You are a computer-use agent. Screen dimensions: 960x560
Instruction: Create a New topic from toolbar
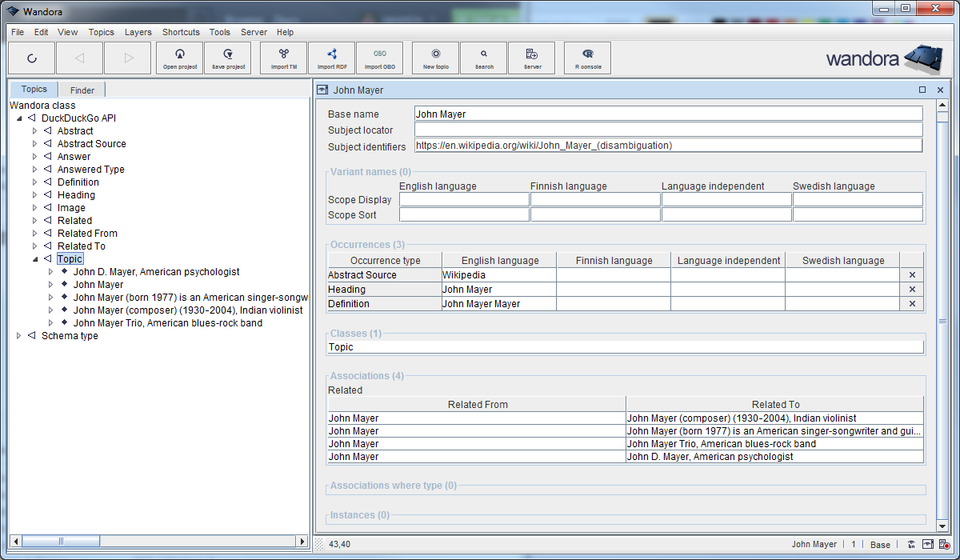435,58
